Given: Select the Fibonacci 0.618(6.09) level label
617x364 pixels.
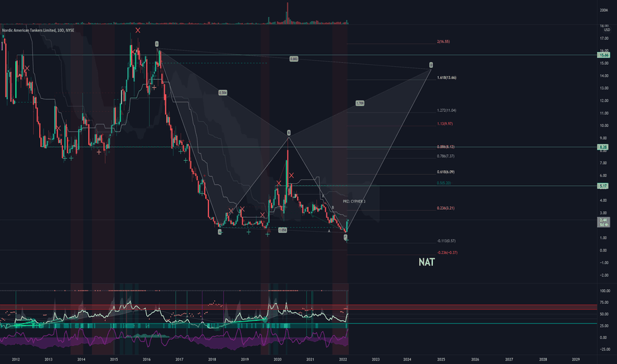Looking at the screenshot, I should pos(446,172).
